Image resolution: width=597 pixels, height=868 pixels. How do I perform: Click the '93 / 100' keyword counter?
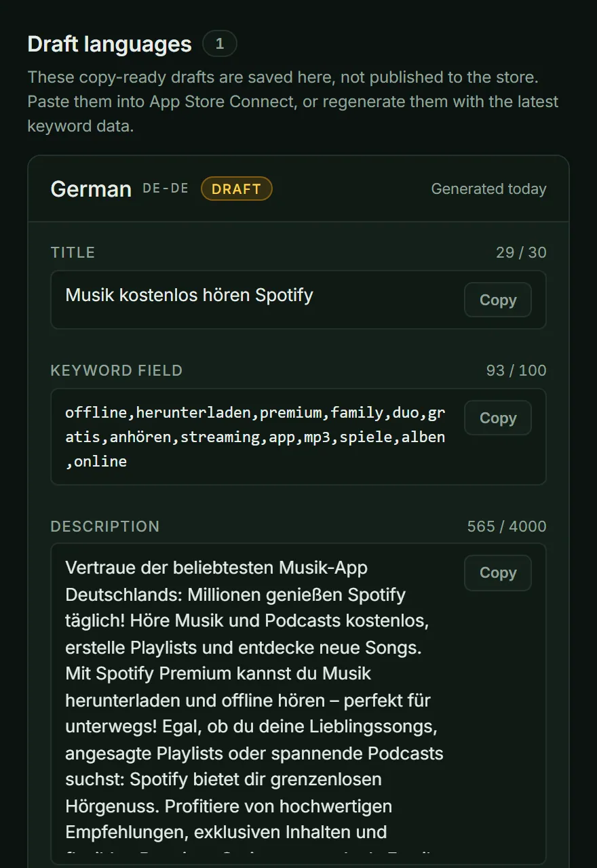[516, 370]
